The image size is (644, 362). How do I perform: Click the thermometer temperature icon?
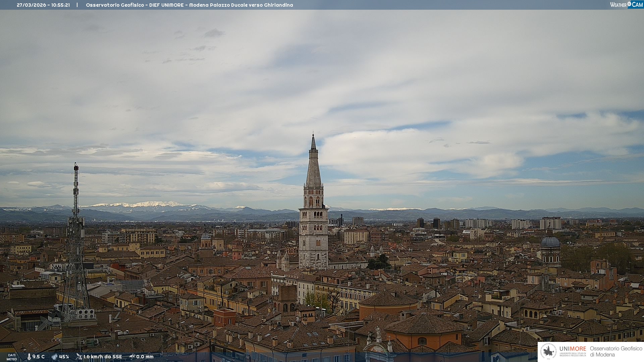click(x=29, y=357)
